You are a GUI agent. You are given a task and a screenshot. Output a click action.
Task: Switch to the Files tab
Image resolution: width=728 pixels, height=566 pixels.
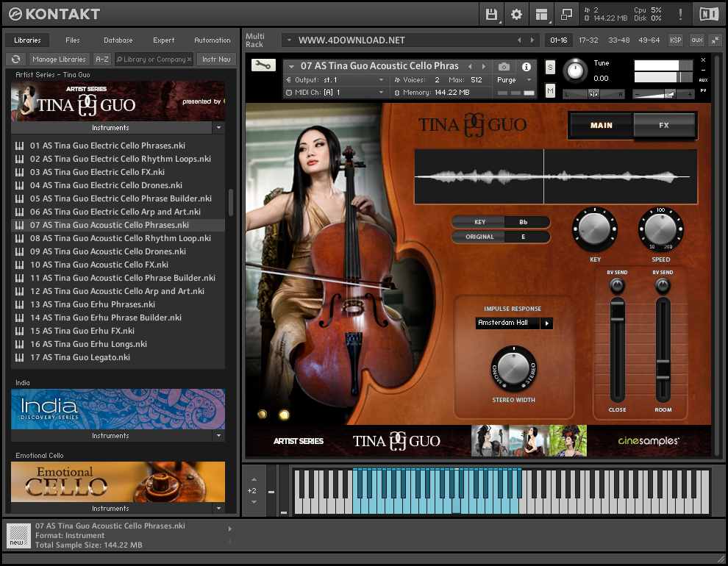click(72, 40)
